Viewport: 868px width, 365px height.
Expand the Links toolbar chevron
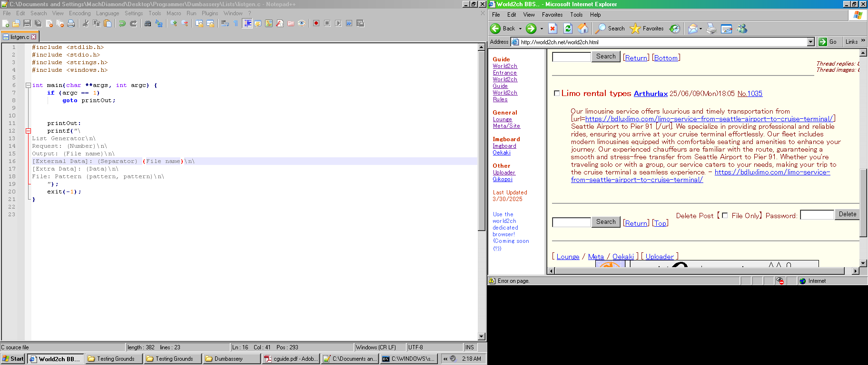tap(863, 41)
